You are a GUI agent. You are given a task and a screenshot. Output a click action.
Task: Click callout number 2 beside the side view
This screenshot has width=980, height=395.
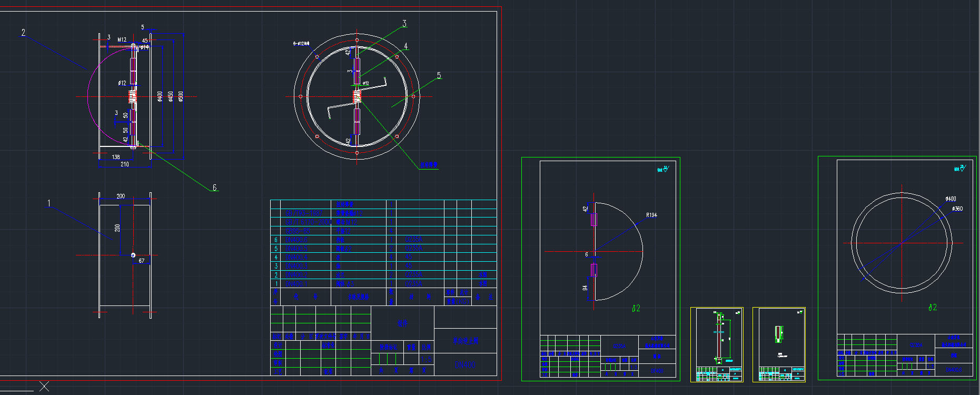pos(23,33)
